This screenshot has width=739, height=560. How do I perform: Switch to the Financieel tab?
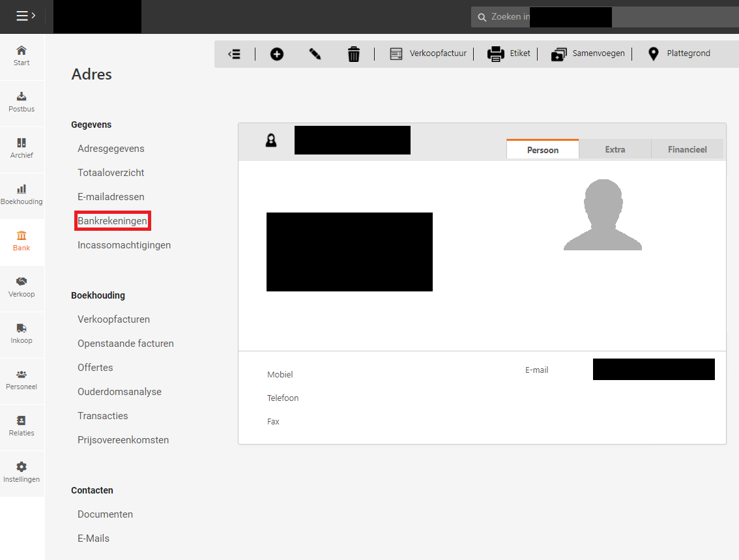click(687, 149)
